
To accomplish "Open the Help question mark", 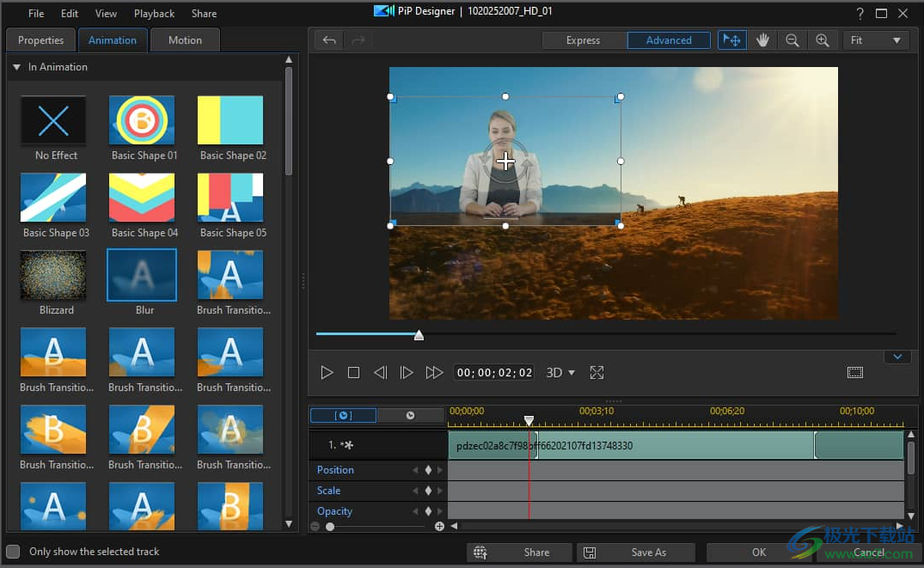I will (860, 13).
